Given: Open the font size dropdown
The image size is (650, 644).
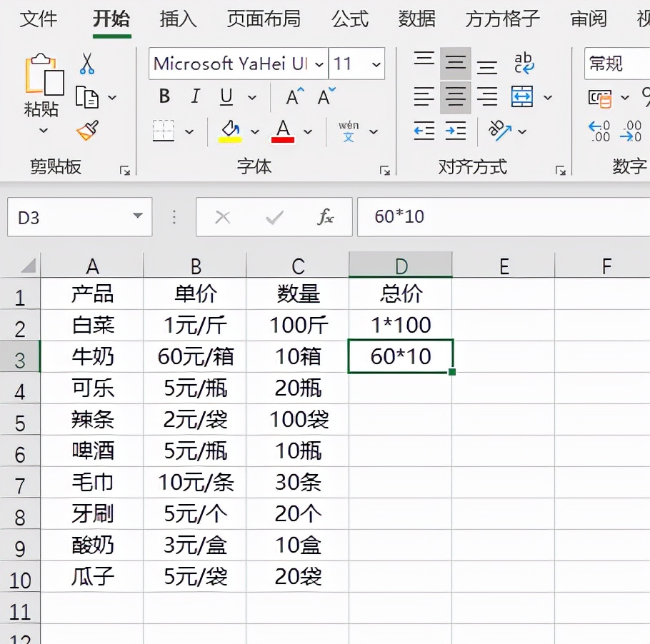Looking at the screenshot, I should tap(378, 64).
